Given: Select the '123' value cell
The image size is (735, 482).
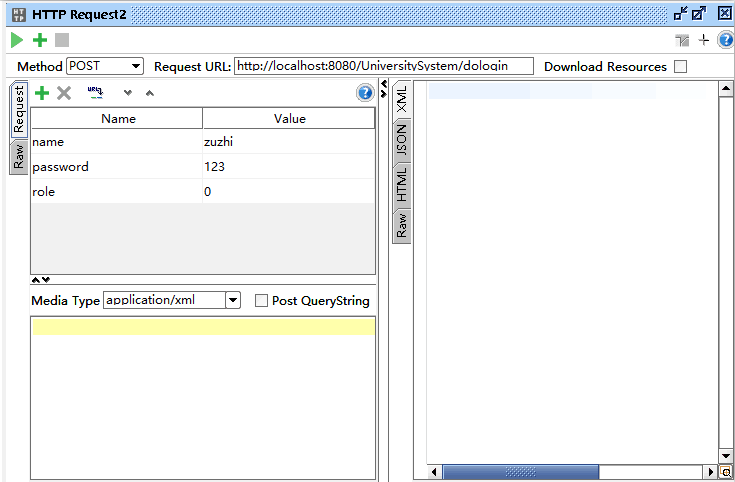Looking at the screenshot, I should pyautogui.click(x=289, y=166).
